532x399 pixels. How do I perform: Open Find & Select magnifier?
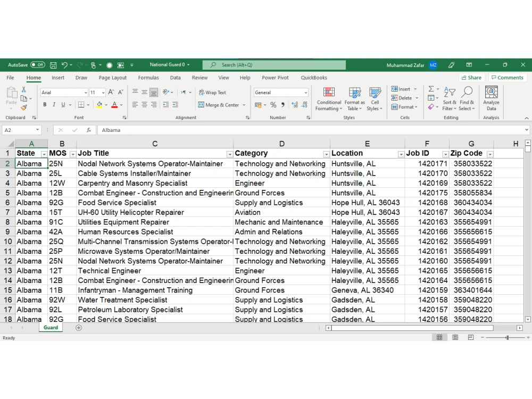click(x=467, y=98)
